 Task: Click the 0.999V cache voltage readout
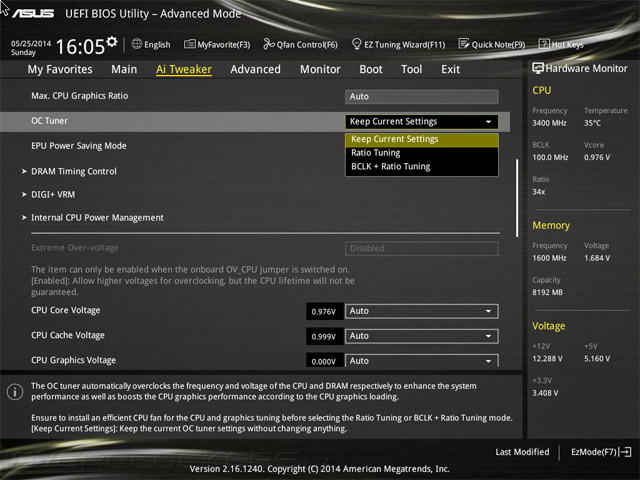coord(324,337)
